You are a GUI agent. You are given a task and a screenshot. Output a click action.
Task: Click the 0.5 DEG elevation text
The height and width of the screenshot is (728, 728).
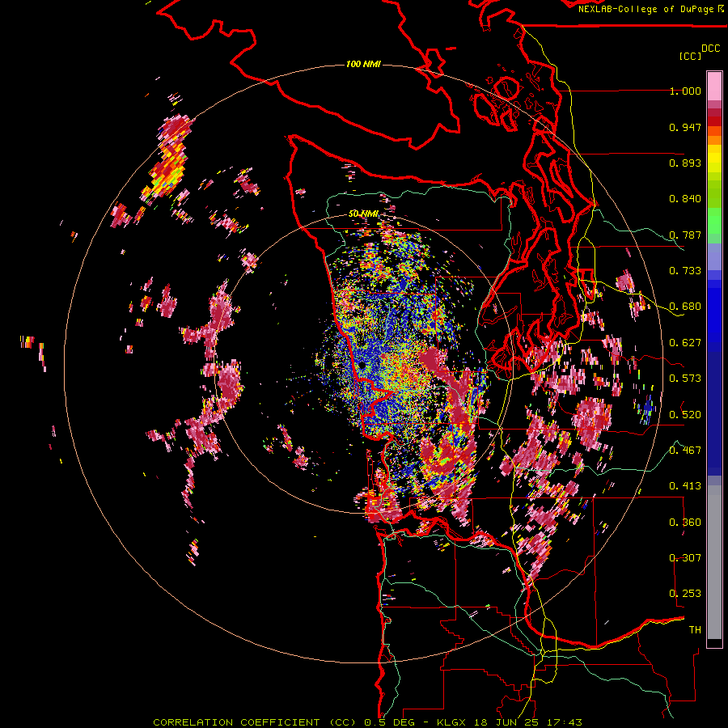(x=390, y=722)
